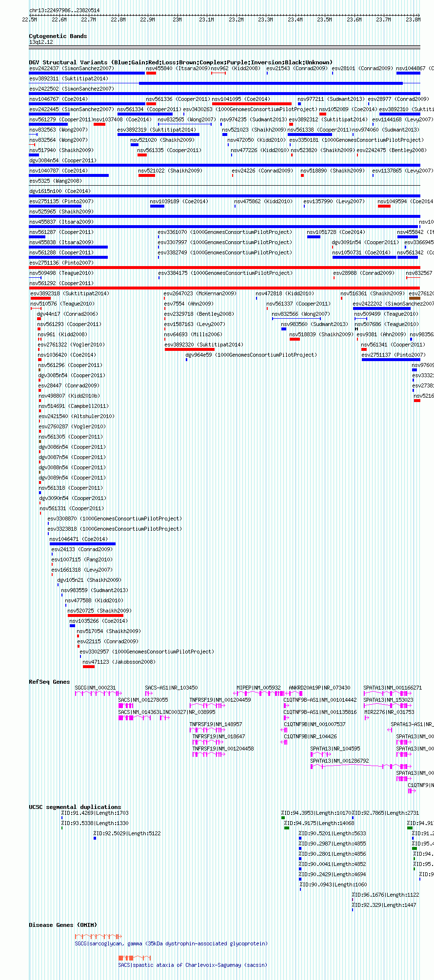
Task: Open duplication %ID:94.9175|Length:14068
Action: [x=319, y=823]
